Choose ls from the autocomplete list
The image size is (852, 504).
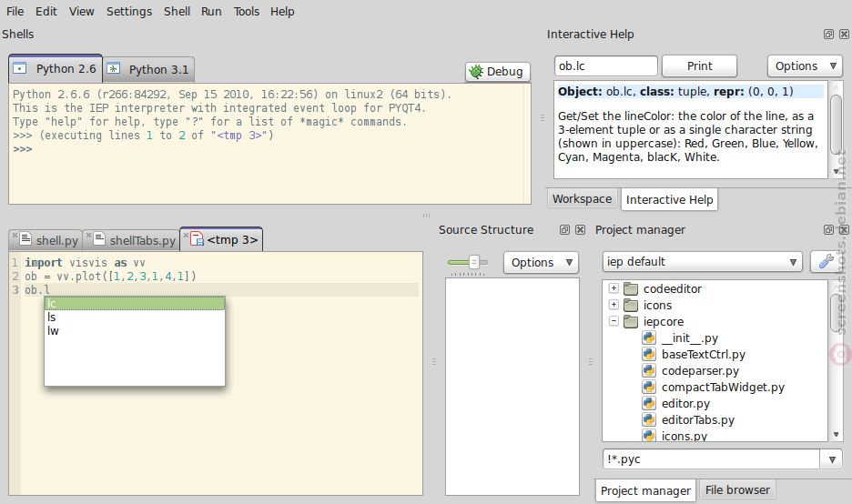click(134, 318)
